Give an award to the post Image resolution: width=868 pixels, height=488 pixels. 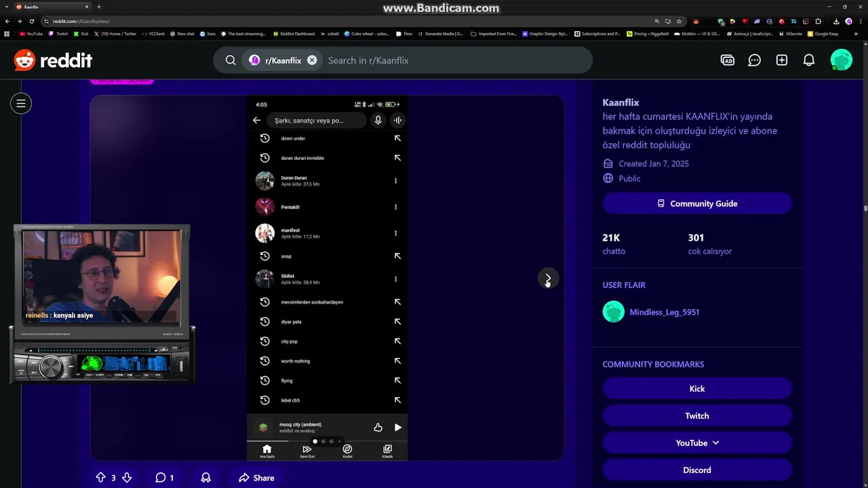pyautogui.click(x=206, y=478)
